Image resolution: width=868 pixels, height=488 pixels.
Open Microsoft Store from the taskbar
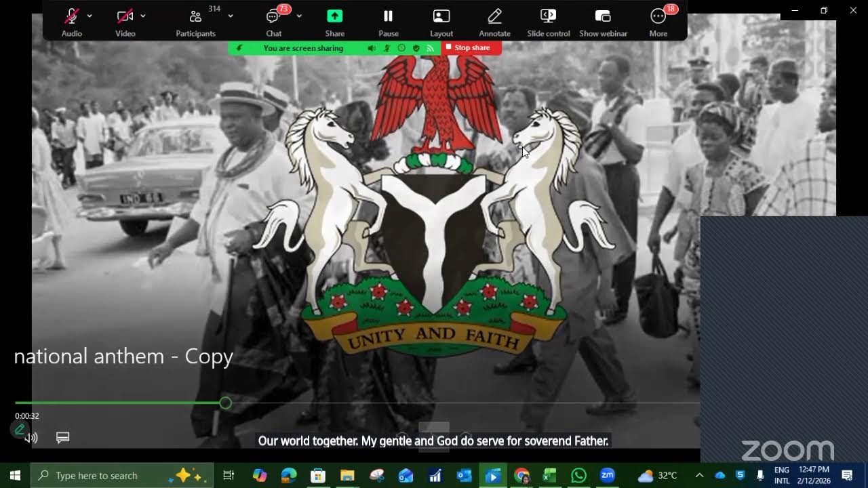coord(318,476)
